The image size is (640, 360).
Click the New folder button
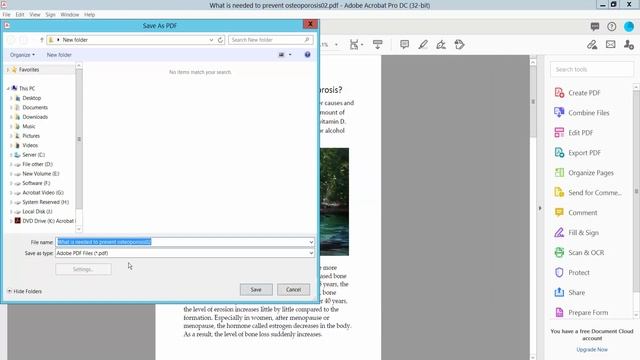[59, 55]
